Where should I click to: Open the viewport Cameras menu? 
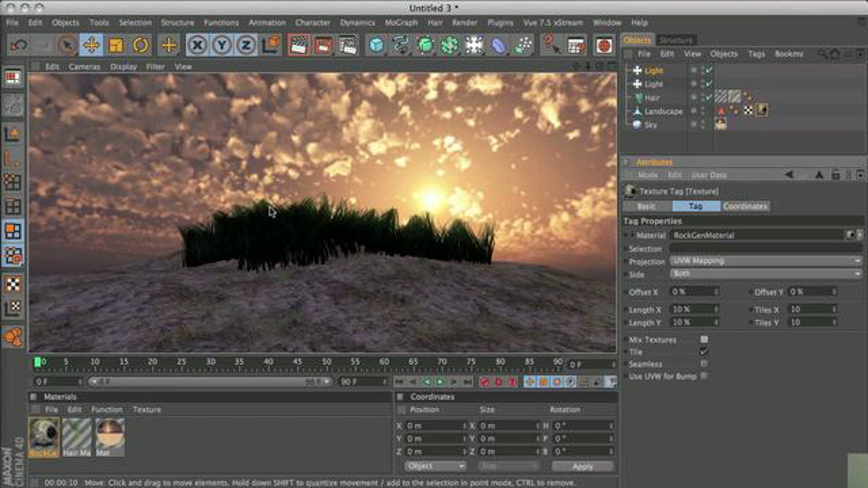pos(84,67)
